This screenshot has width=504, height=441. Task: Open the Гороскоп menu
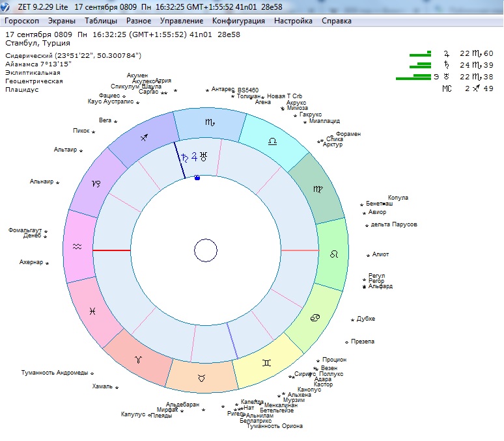click(x=22, y=21)
